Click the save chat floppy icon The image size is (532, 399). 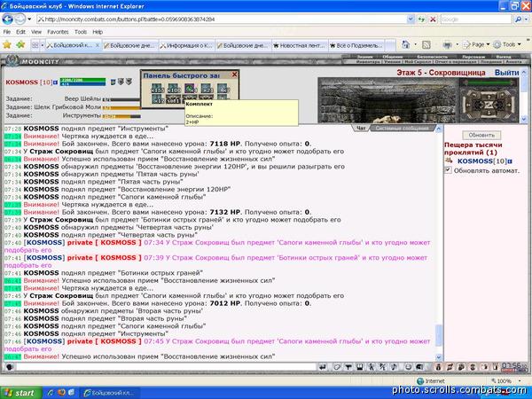tap(360, 367)
